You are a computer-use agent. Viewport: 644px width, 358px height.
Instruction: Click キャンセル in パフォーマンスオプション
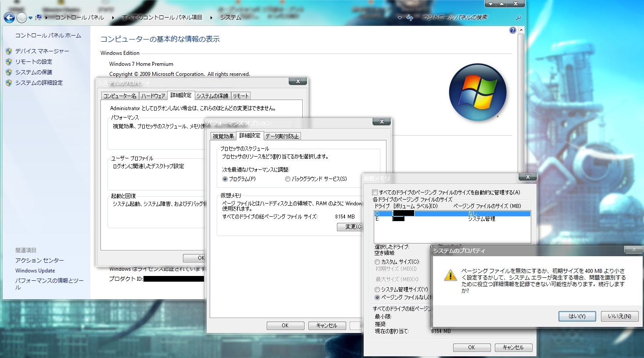click(x=327, y=326)
